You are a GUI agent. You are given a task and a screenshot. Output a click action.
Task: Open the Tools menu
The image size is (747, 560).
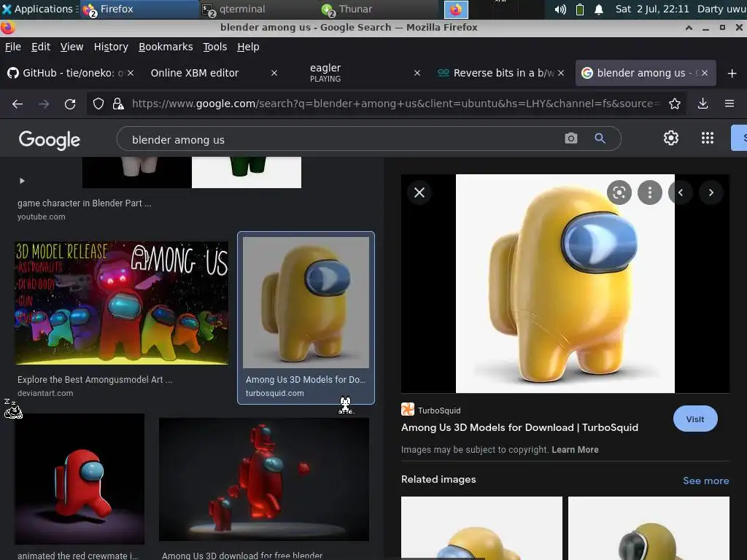(215, 47)
